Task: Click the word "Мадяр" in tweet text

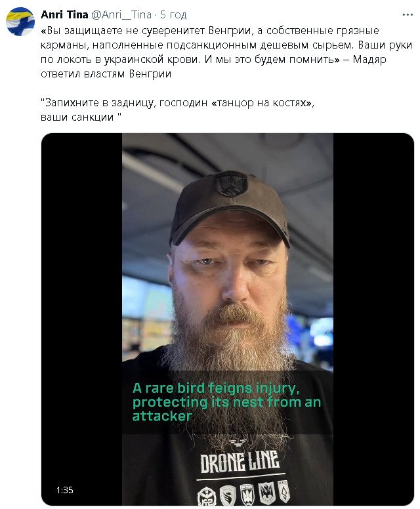Action: point(369,60)
